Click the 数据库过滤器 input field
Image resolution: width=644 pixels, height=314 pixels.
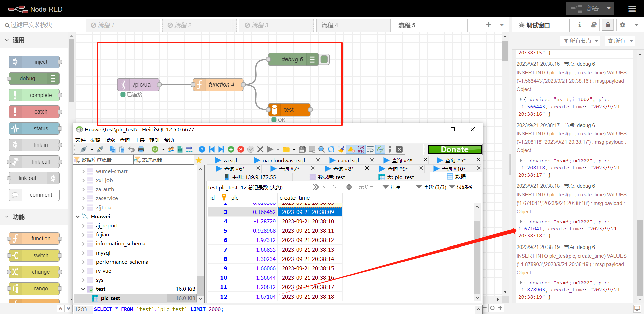(x=103, y=160)
